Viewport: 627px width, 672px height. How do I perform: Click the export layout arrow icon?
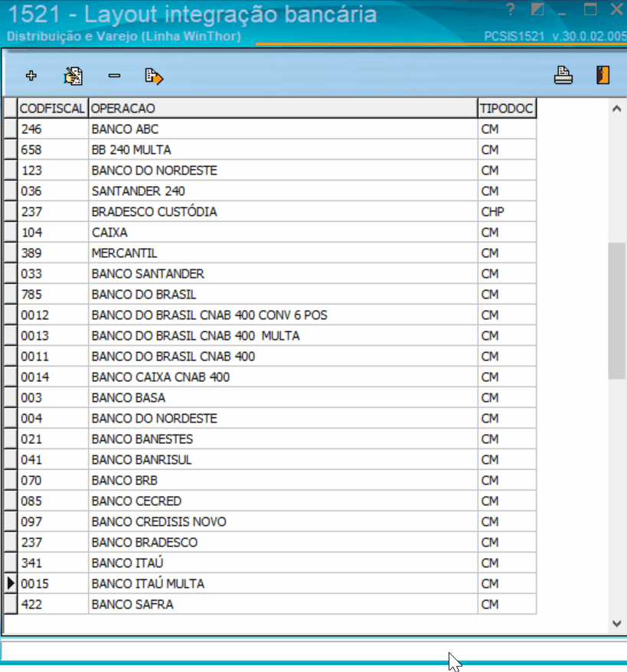pyautogui.click(x=154, y=77)
